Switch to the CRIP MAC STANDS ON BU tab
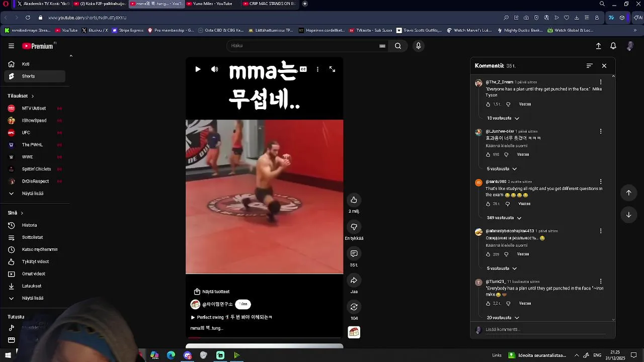This screenshot has width=644, height=362. 269,4
